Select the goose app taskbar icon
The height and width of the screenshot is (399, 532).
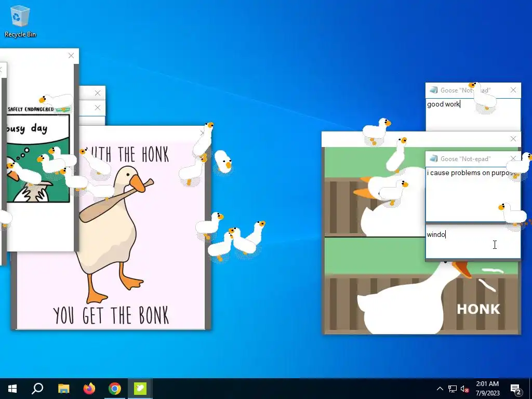coord(140,389)
